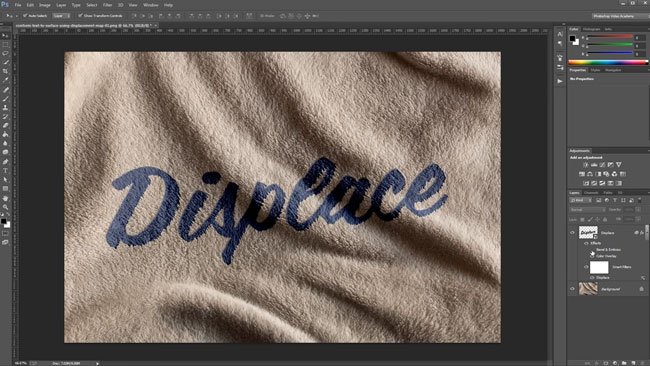Select the Pen tool
This screenshot has height=366, width=650.
[5, 162]
